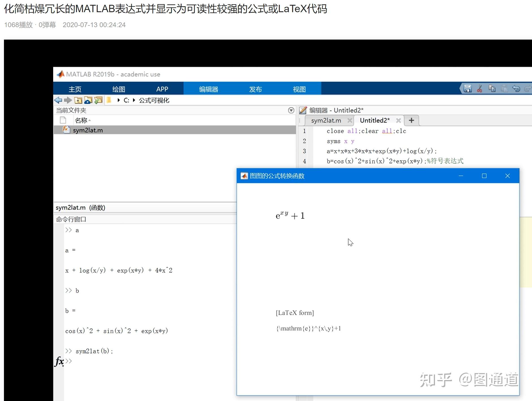Click the Redo arrow icon

pos(528,89)
